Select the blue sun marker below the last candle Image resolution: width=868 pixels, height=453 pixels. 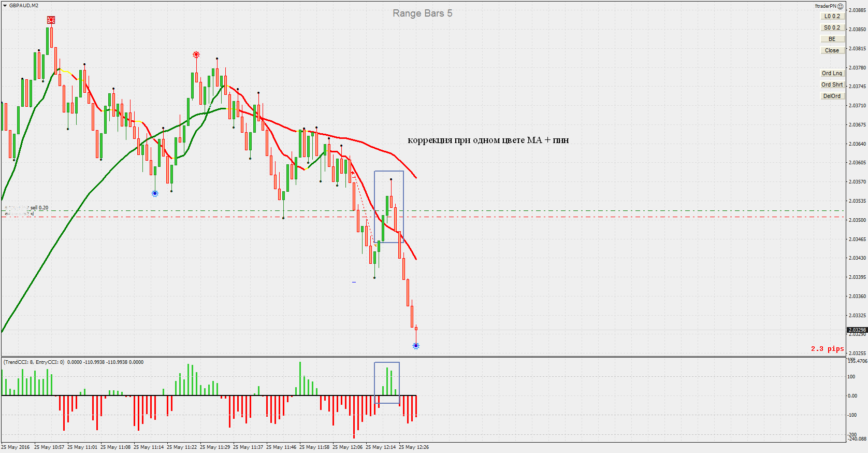pos(416,346)
